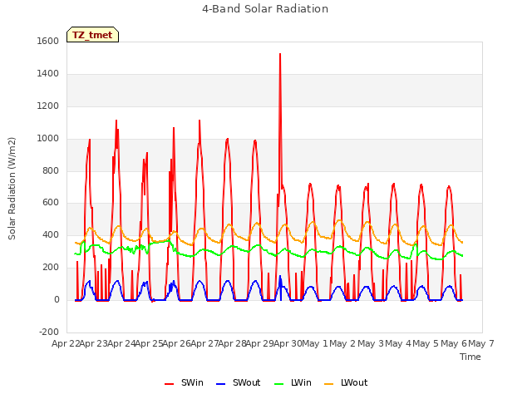
Task: Click the Time axis label
Action: pos(470,357)
